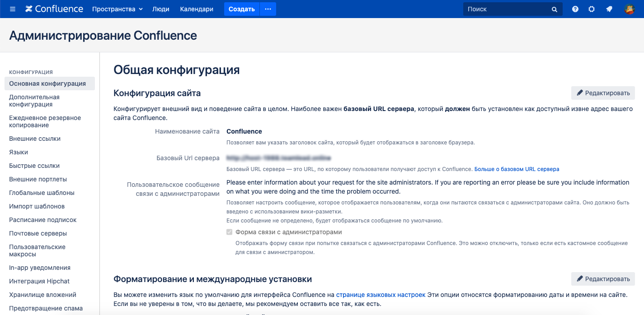
Task: Expand the Пространства dropdown
Action: coord(118,9)
